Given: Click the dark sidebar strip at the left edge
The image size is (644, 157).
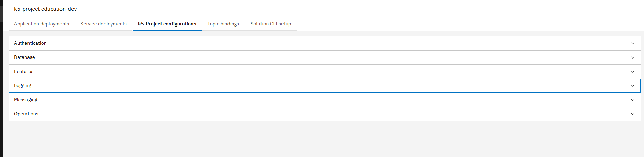Looking at the screenshot, I should [x=1, y=86].
